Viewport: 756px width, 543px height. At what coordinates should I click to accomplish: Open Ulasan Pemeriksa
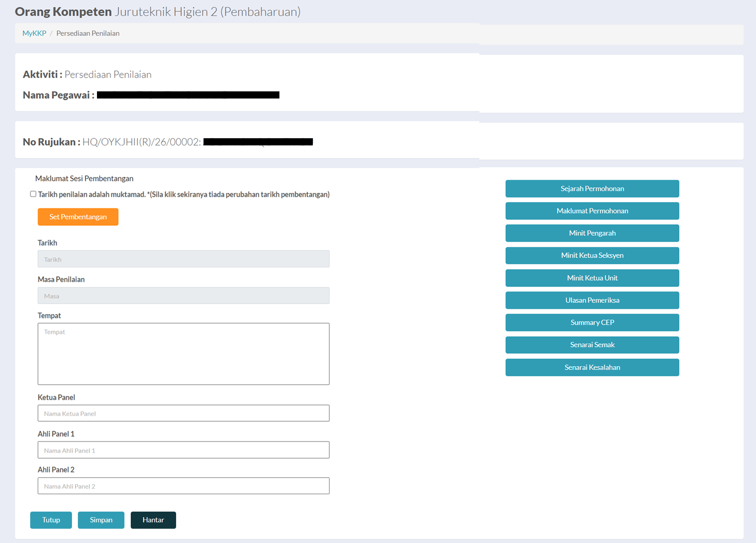592,300
